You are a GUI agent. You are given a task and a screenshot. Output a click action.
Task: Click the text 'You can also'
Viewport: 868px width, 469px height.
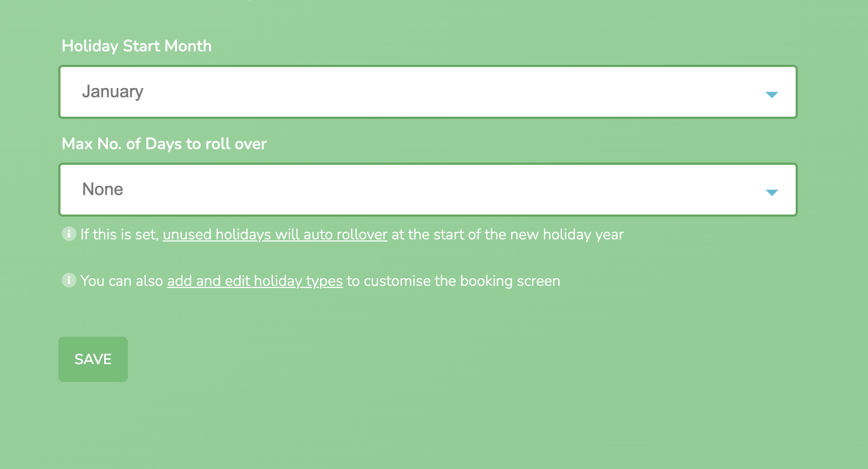coord(121,281)
